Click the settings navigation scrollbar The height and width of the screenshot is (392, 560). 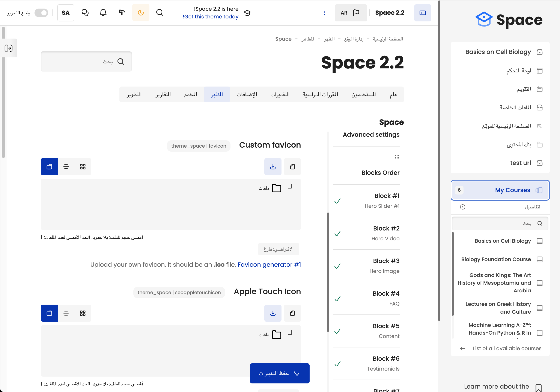click(x=328, y=272)
